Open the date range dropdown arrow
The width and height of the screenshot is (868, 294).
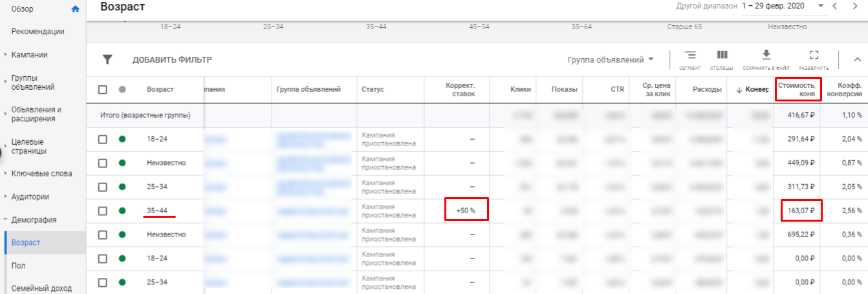(821, 6)
